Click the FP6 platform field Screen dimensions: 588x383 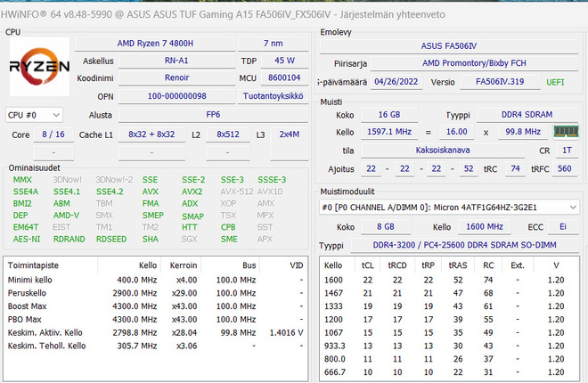213,115
